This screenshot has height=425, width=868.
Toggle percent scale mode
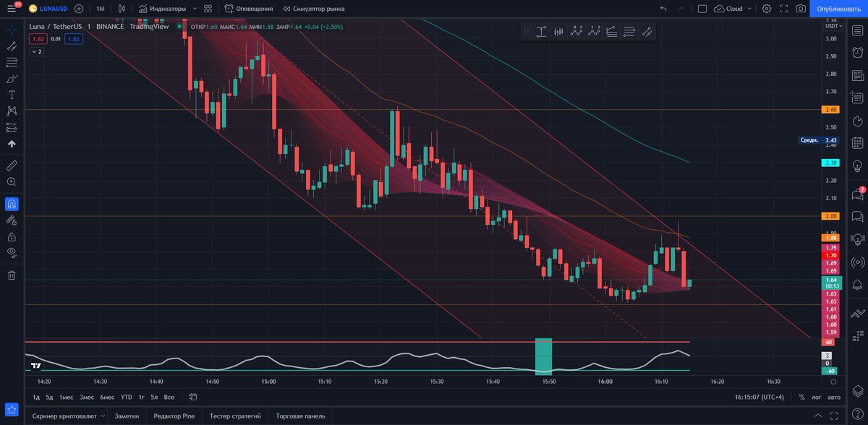[x=801, y=397]
